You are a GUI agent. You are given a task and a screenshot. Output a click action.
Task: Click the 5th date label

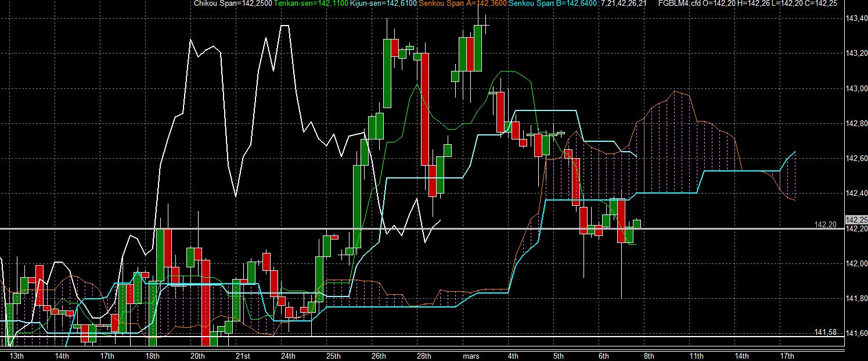[559, 356]
